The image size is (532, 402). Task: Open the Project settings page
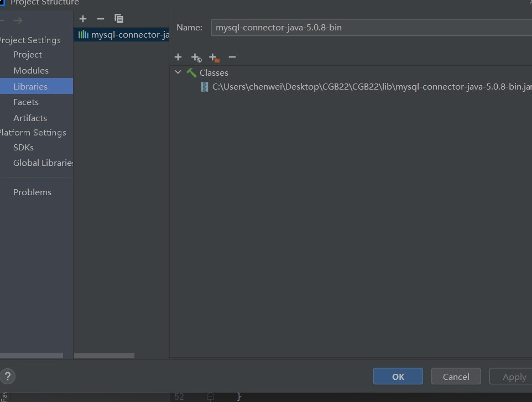[x=28, y=55]
